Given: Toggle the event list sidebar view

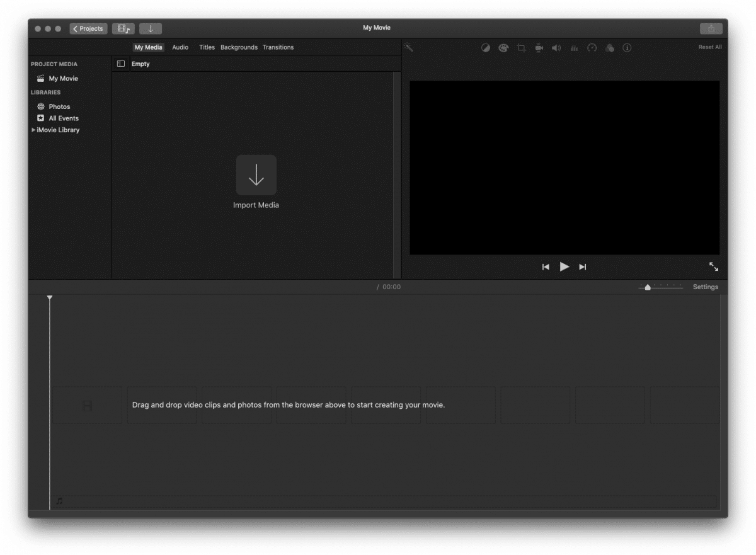Looking at the screenshot, I should click(121, 64).
